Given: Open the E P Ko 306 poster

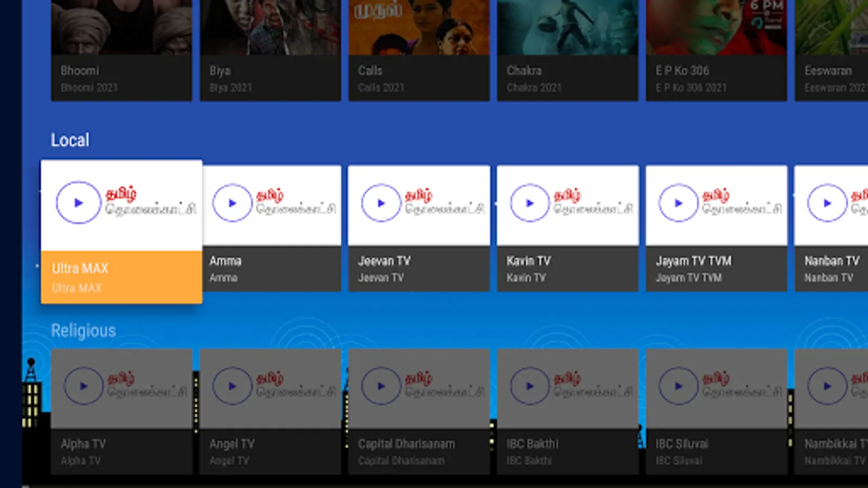Looking at the screenshot, I should [716, 27].
